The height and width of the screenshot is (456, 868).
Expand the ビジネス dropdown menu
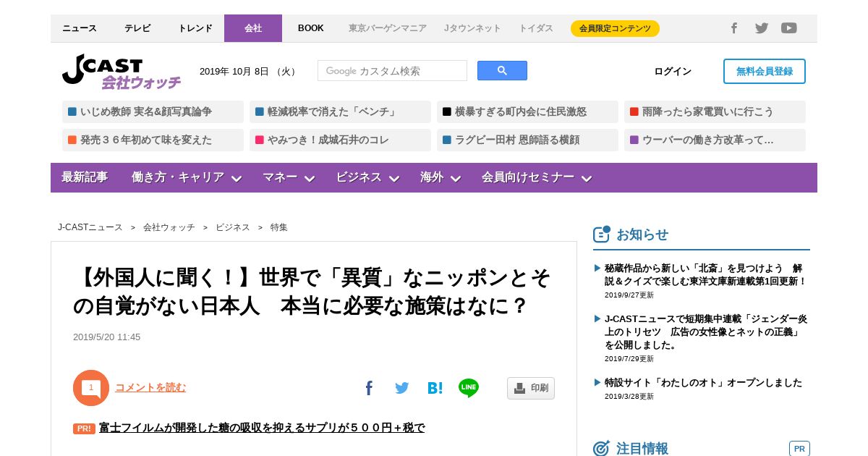(367, 177)
